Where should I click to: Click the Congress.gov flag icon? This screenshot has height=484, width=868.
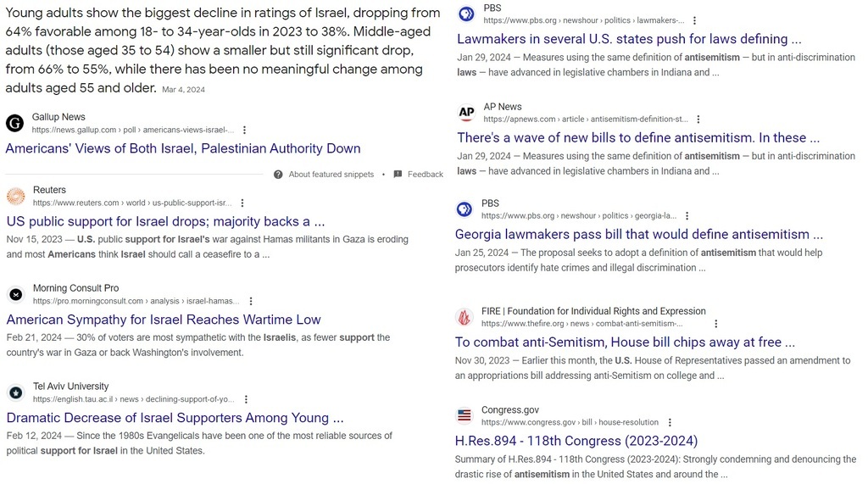465,415
